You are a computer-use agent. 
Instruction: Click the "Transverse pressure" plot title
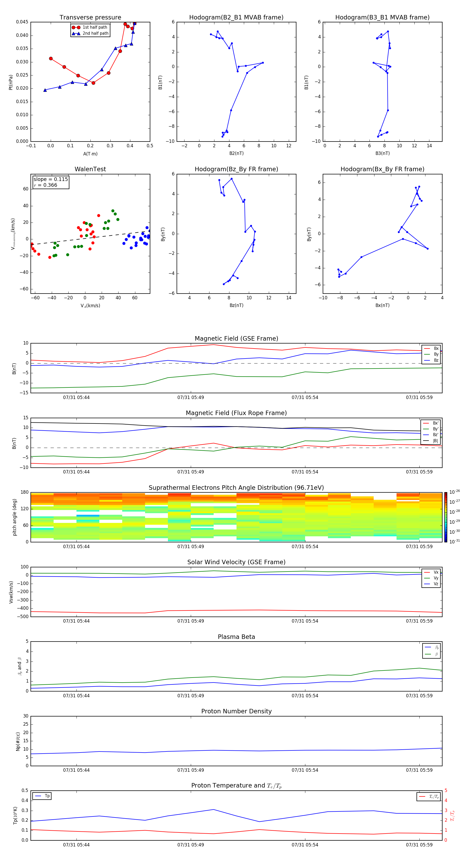[90, 18]
